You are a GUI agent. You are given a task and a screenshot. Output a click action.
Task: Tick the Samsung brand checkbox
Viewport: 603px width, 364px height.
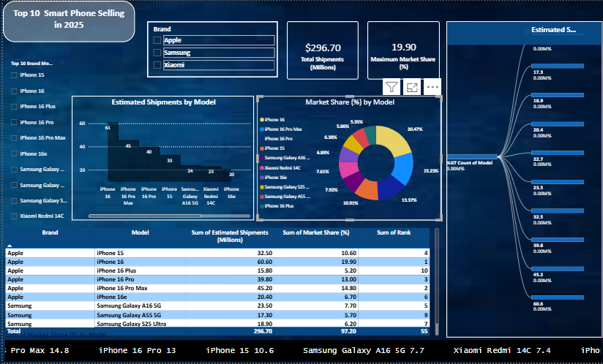point(157,53)
